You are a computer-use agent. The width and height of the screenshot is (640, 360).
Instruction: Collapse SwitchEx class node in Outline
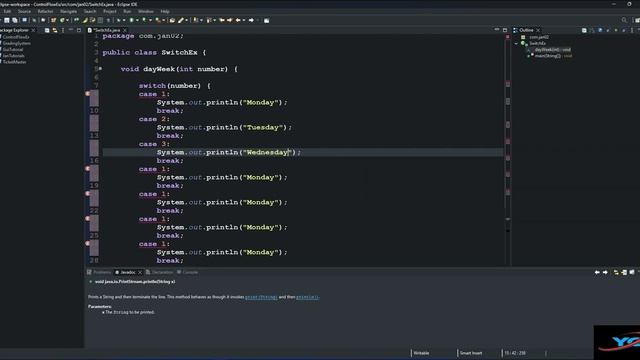coord(516,43)
